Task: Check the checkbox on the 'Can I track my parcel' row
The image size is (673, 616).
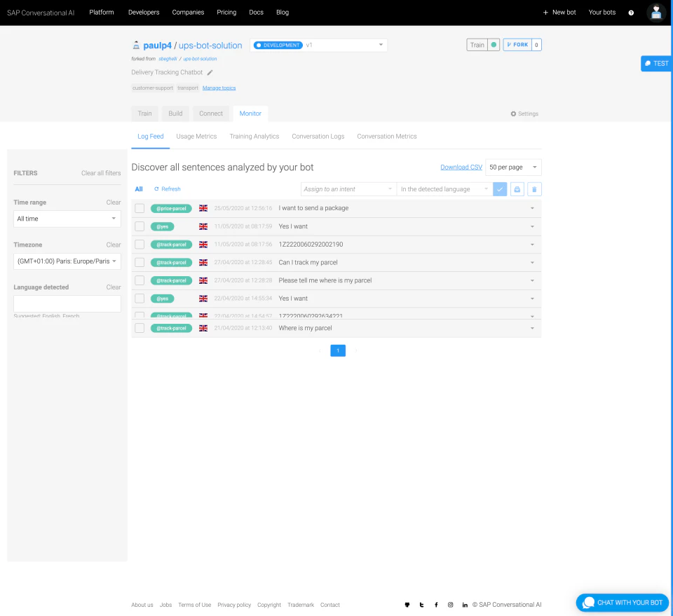Action: click(x=140, y=262)
